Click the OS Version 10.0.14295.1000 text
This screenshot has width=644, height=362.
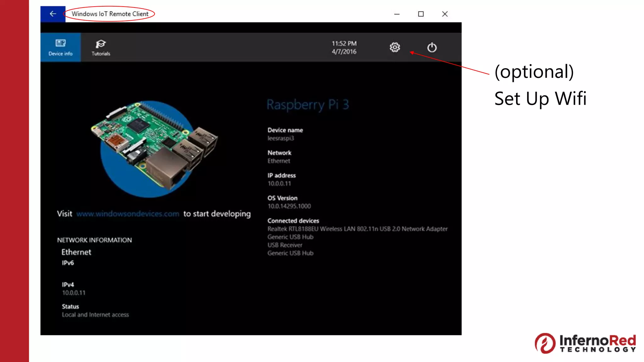[289, 206]
